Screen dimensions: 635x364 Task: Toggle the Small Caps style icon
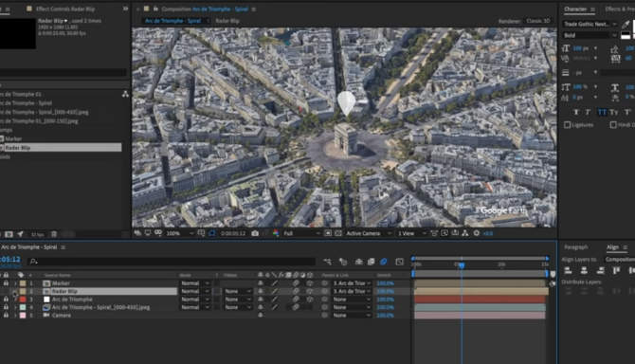tap(614, 112)
